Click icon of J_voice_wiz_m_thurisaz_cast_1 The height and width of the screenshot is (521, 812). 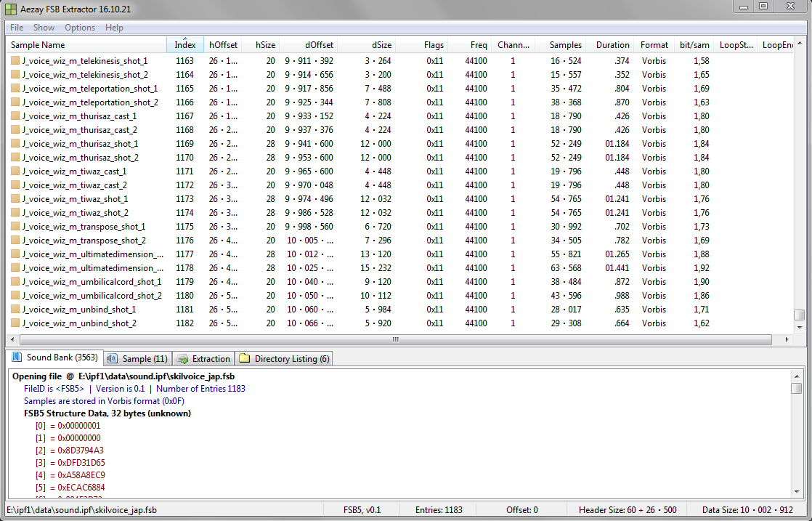pyautogui.click(x=15, y=116)
